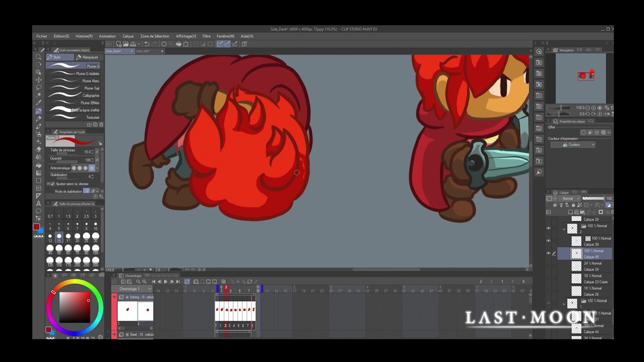Switch to the Marqueurs sub tool tab
Viewport: 644px width, 362px height.
coord(90,57)
